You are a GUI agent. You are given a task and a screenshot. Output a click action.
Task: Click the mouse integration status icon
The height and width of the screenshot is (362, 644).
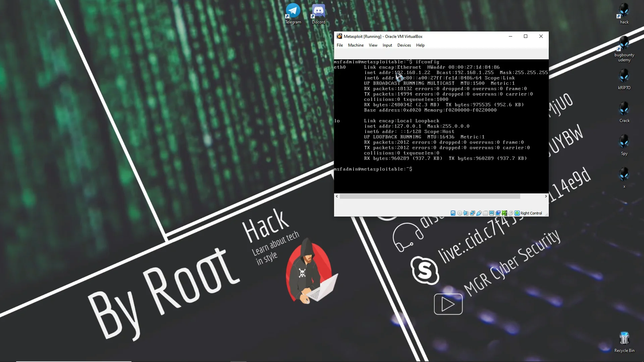coord(511,213)
